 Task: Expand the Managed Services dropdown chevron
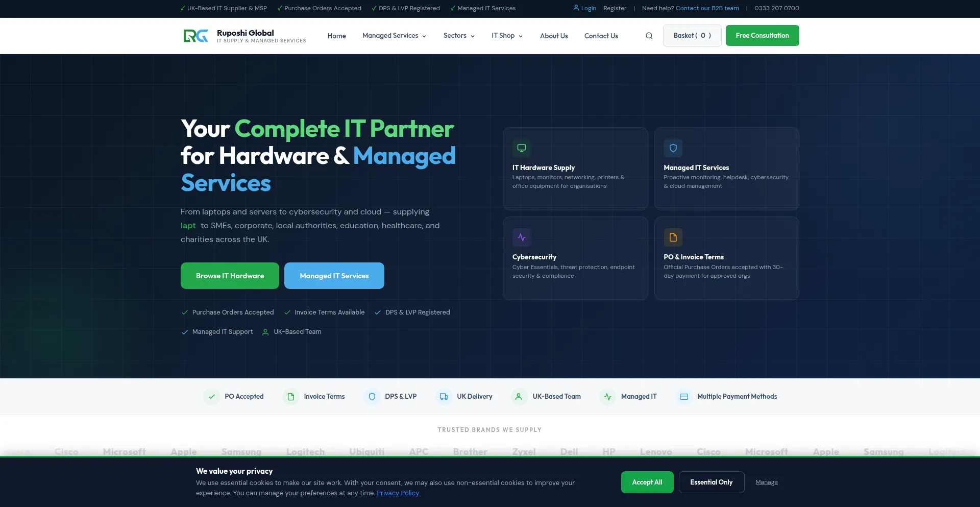[x=424, y=36]
